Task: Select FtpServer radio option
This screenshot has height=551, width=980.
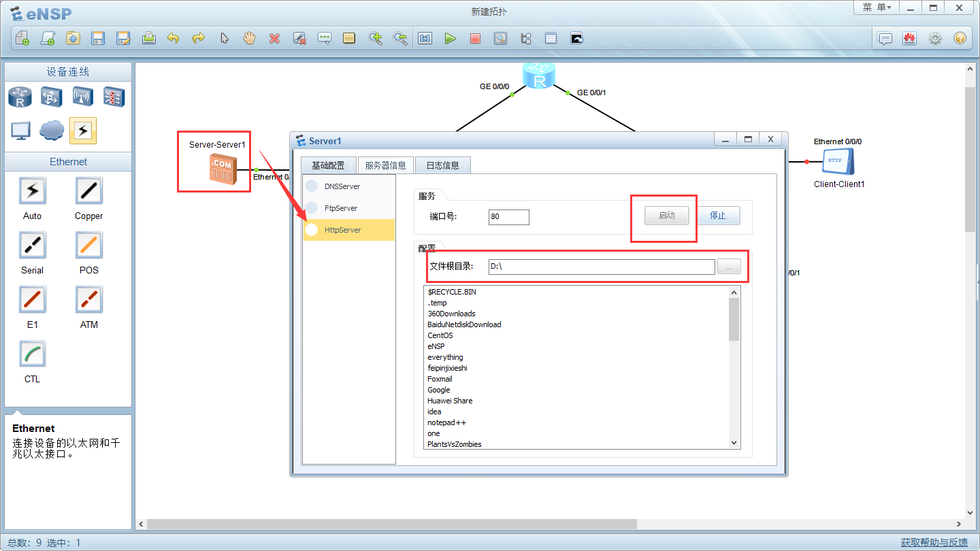Action: (x=312, y=208)
